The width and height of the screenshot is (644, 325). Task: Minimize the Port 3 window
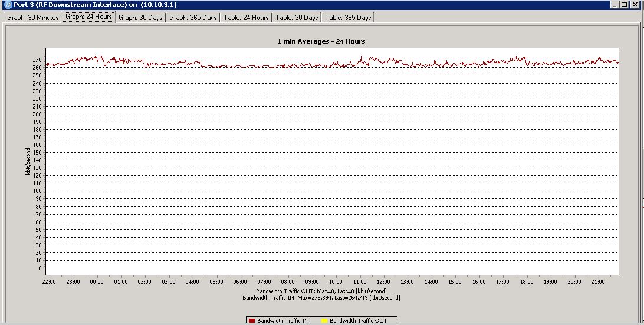tap(615, 5)
